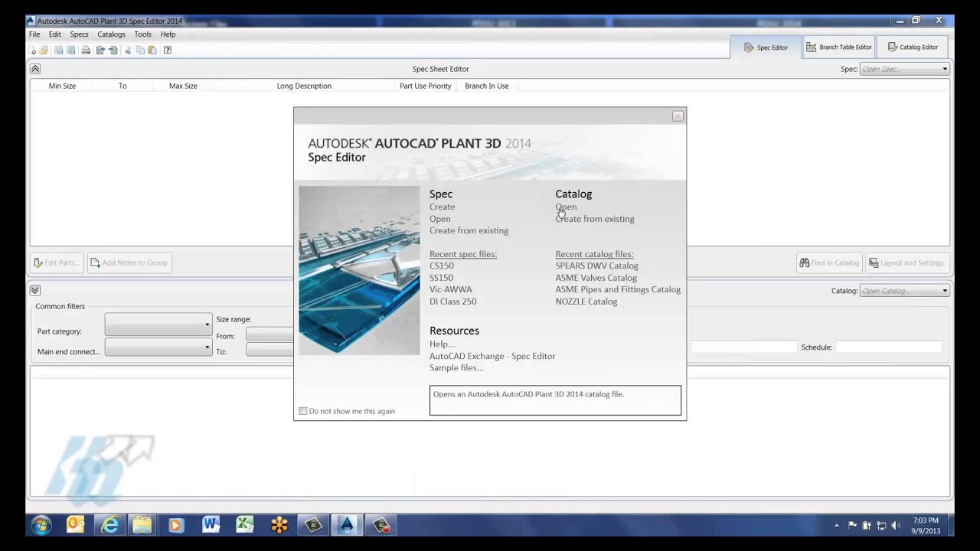Open recent SPEARS DWV Catalog

(x=597, y=266)
